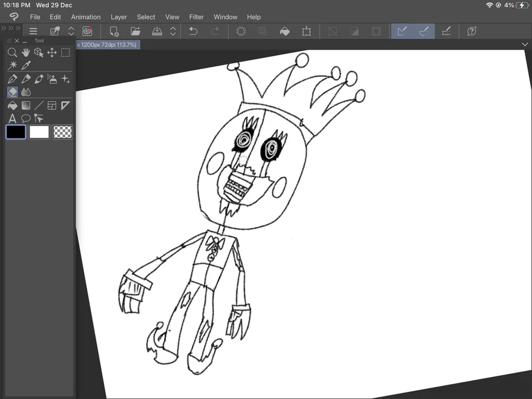Select the Eyedropper tool
This screenshot has height=399, width=532.
(26, 65)
